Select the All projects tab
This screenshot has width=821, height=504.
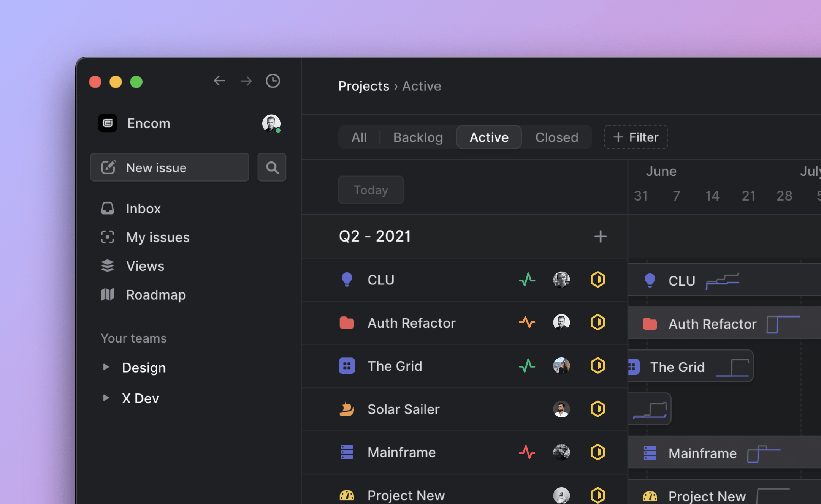[359, 137]
